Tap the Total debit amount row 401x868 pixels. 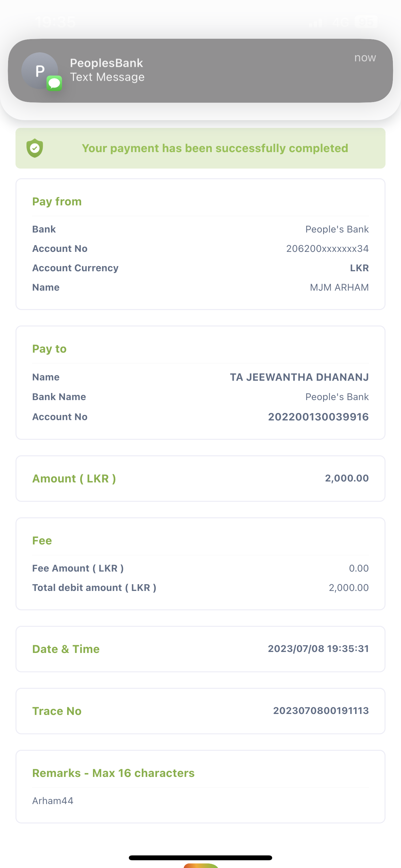[x=200, y=588]
